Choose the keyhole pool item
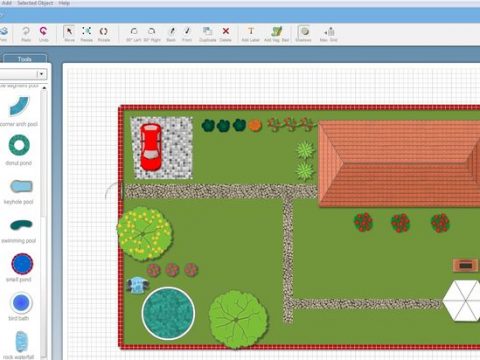Screen dimensions: 480x360 (x=21, y=186)
